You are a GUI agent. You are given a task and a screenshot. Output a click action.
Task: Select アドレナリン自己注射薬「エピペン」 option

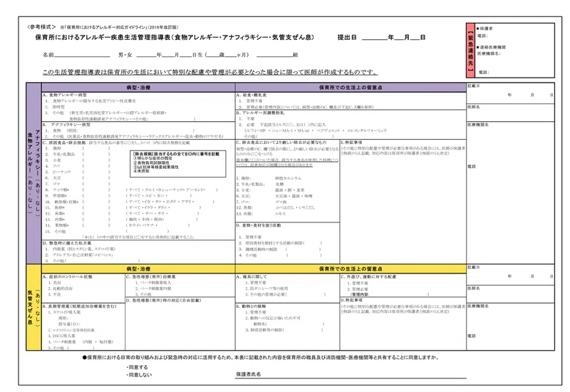(x=79, y=255)
